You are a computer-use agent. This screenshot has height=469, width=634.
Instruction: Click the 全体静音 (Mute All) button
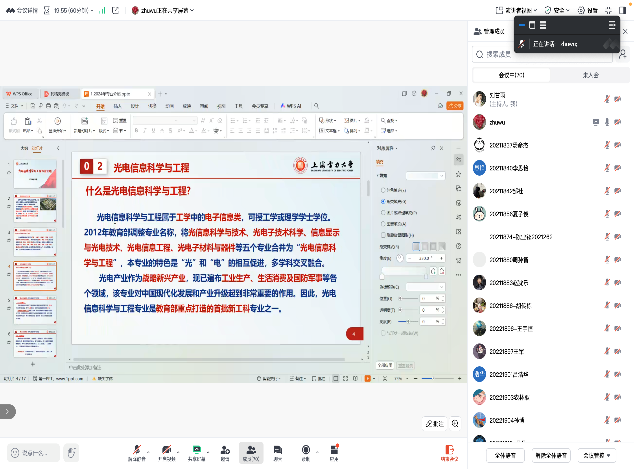[506, 455]
